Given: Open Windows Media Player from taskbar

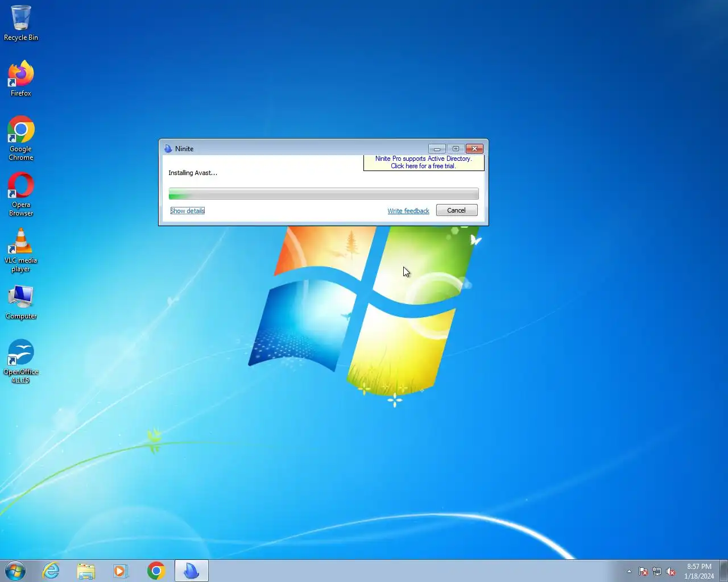Looking at the screenshot, I should [121, 571].
